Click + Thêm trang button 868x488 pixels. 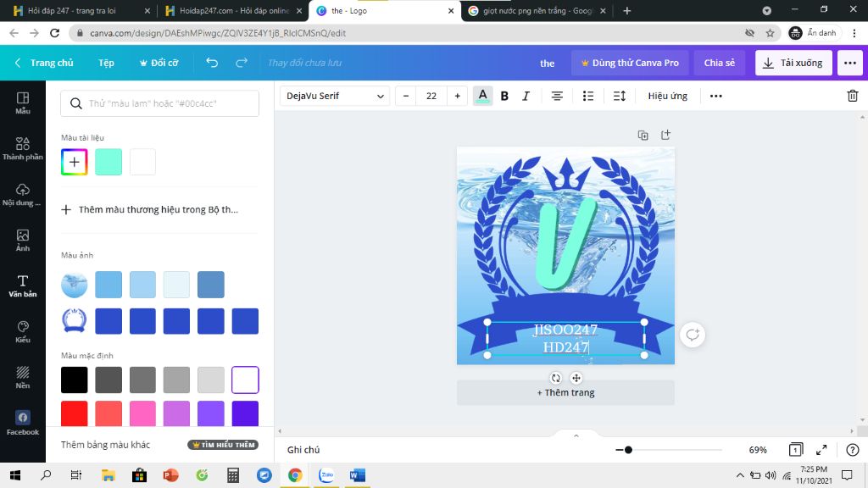coord(565,392)
